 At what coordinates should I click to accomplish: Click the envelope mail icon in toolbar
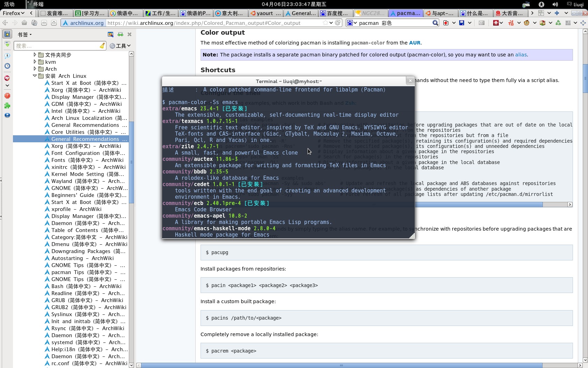(x=482, y=23)
